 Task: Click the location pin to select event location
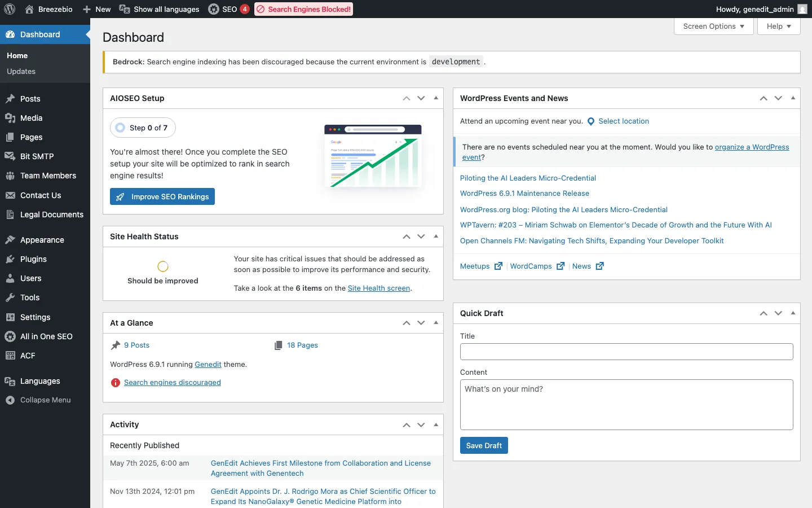click(x=590, y=121)
